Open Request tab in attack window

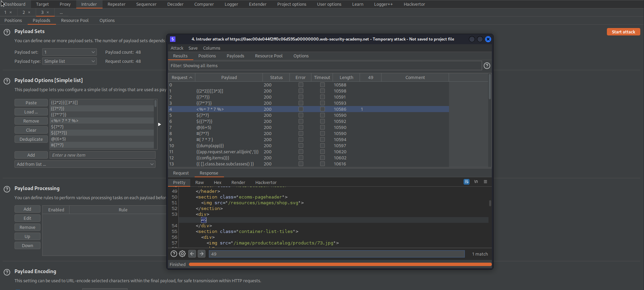[x=181, y=173]
